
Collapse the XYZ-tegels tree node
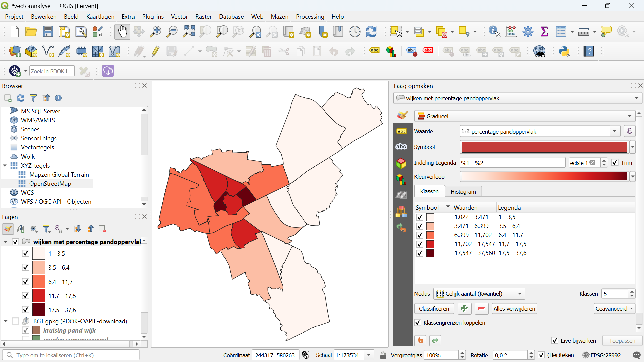point(5,165)
